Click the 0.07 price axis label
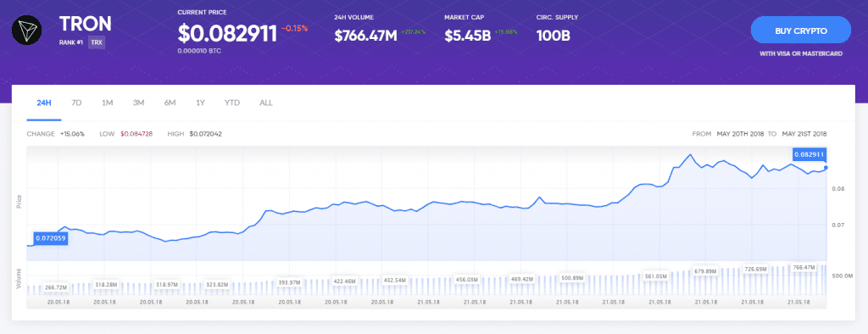Image resolution: width=868 pixels, height=334 pixels. tap(838, 225)
